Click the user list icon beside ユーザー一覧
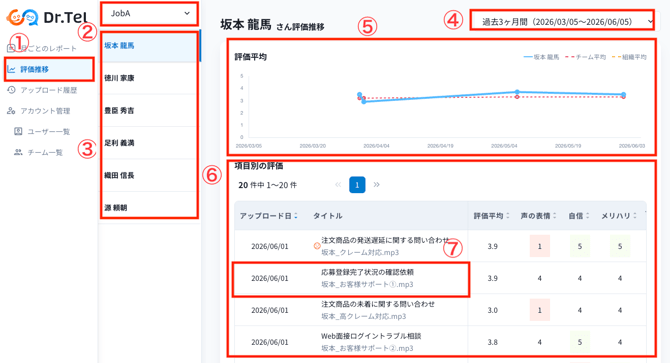The height and width of the screenshot is (363, 670). [18, 132]
